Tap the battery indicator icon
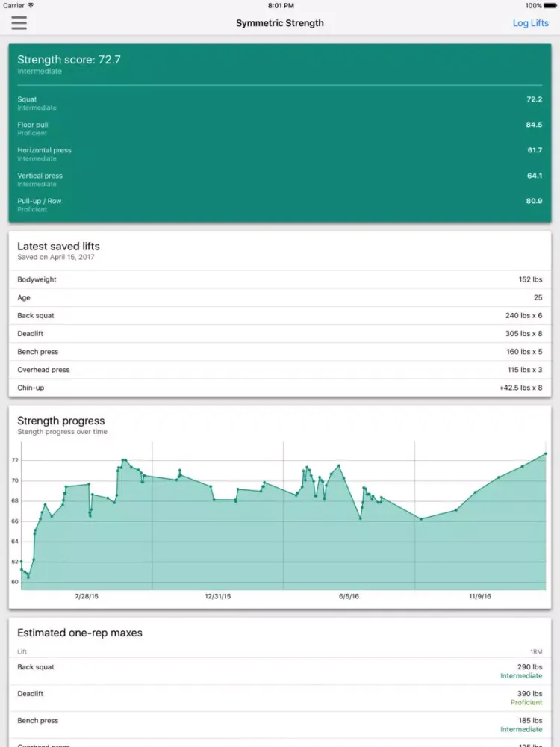Image resolution: width=560 pixels, height=747 pixels. 550,6
